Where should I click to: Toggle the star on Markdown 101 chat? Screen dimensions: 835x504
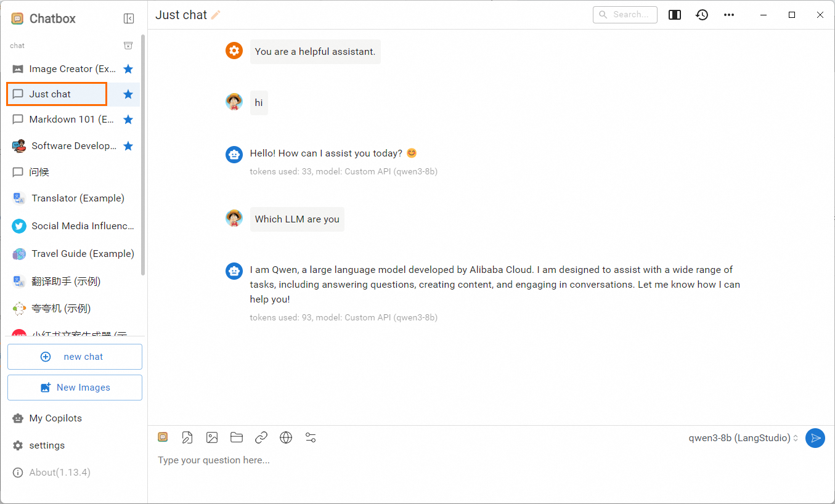coord(128,120)
